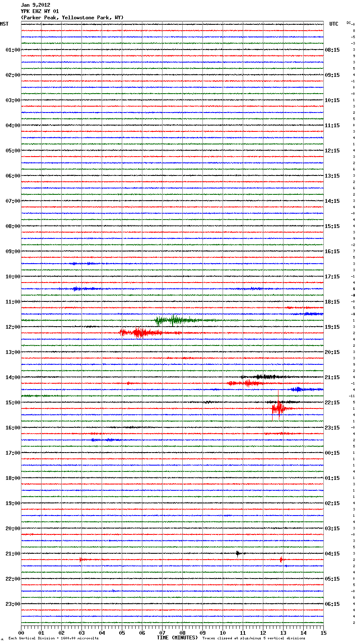Click the small black event on the 21:00 trace
The width and height of the screenshot is (357, 644).
point(238,553)
